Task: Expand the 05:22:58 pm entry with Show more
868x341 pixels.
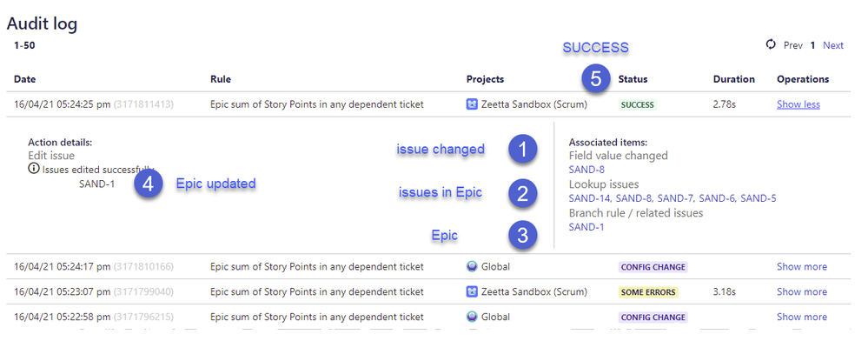Action: (x=802, y=318)
